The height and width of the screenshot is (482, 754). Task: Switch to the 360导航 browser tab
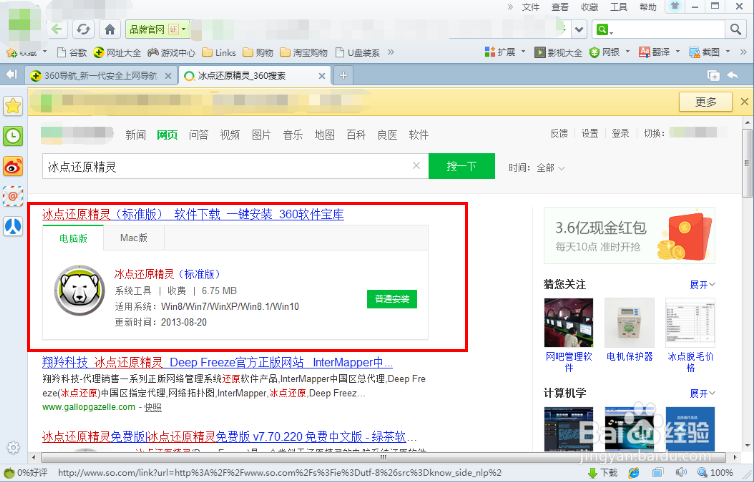point(101,76)
